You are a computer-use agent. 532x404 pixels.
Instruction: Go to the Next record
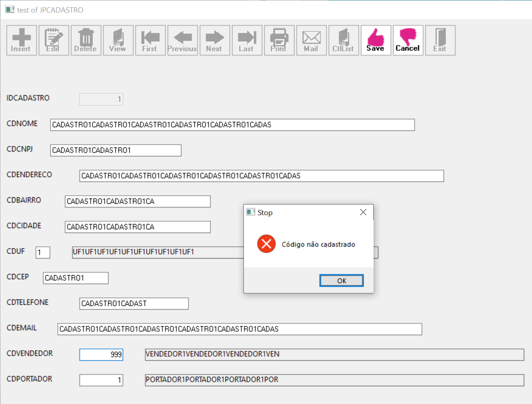(215, 40)
